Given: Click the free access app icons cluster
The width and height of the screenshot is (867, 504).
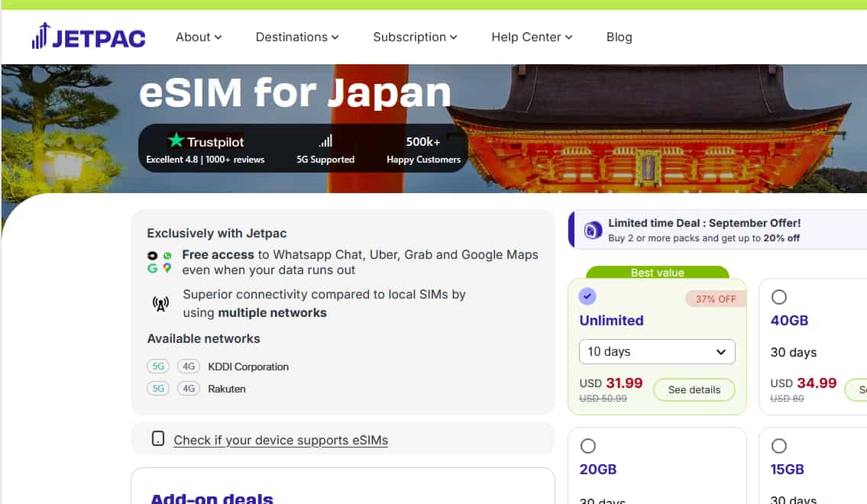Looking at the screenshot, I should pos(160,262).
